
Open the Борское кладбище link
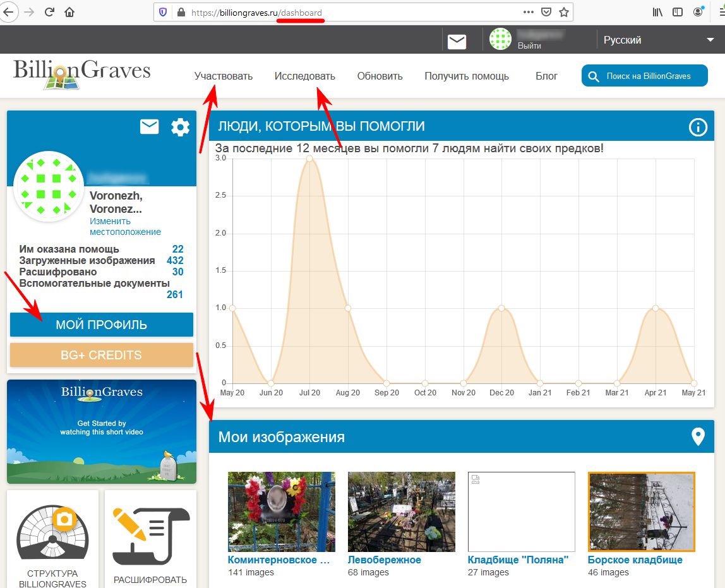tap(635, 560)
